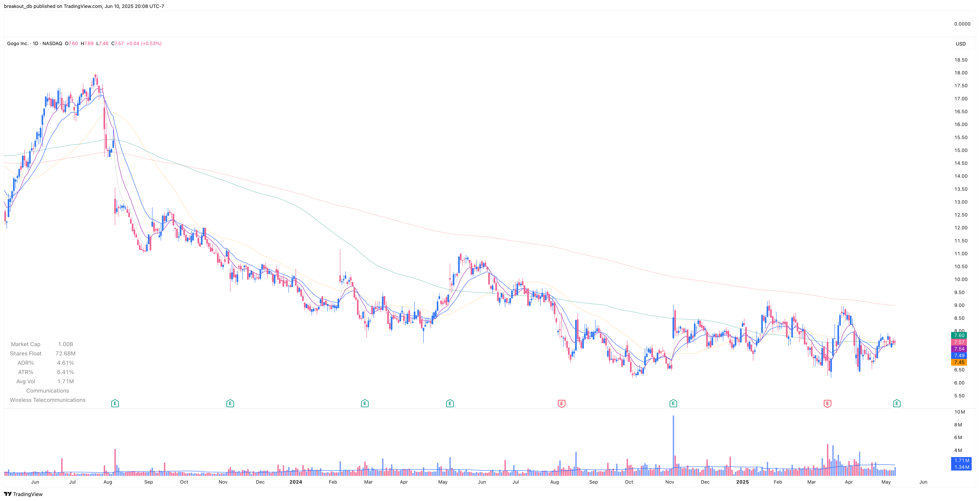
Task: Click the rightmost green earnings badge near May 2025
Action: click(897, 403)
